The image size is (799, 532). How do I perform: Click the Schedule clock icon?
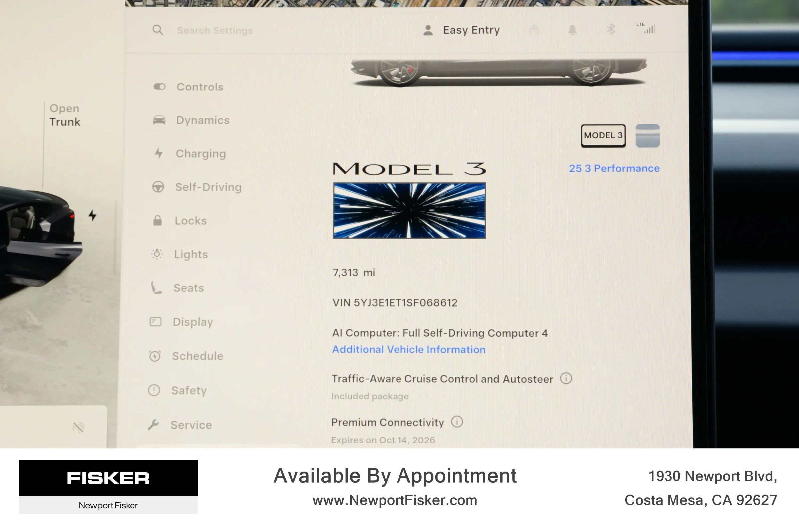(x=155, y=356)
